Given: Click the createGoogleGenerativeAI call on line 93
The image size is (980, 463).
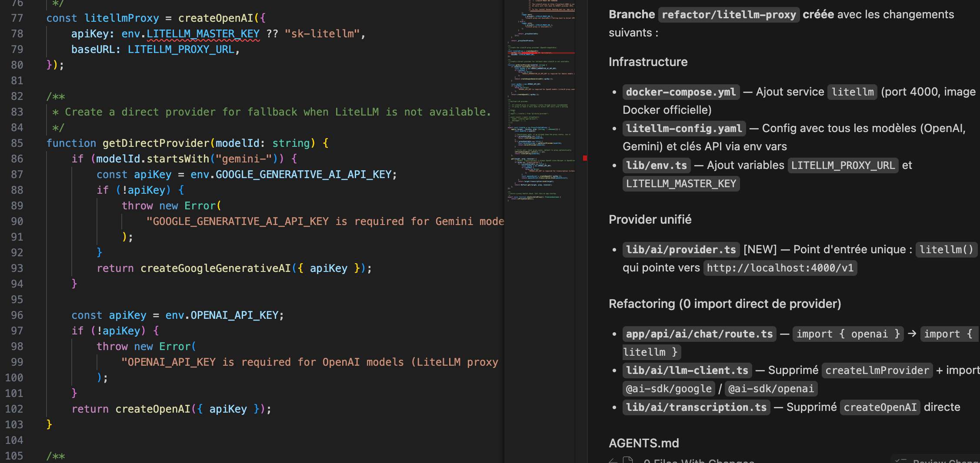Looking at the screenshot, I should 215,268.
